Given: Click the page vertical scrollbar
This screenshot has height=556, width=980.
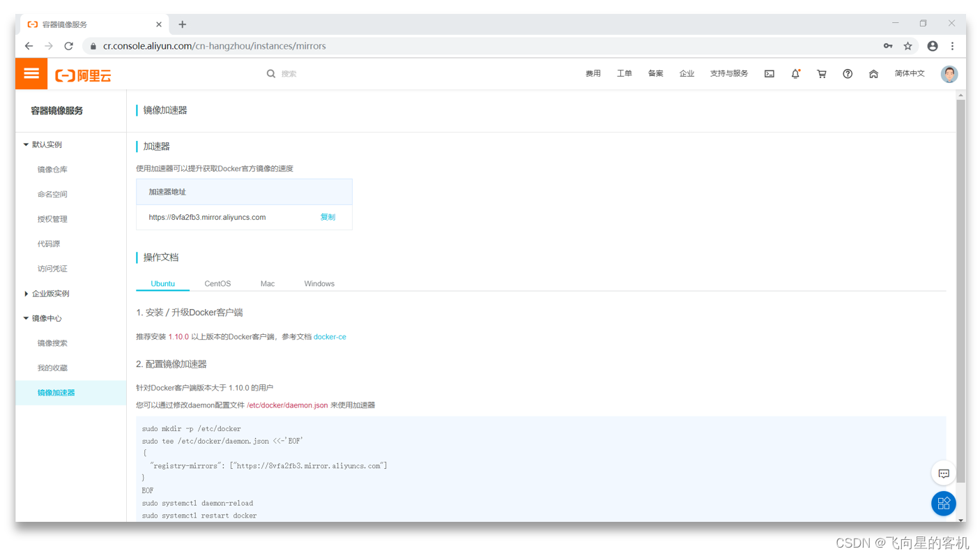Looking at the screenshot, I should click(960, 290).
